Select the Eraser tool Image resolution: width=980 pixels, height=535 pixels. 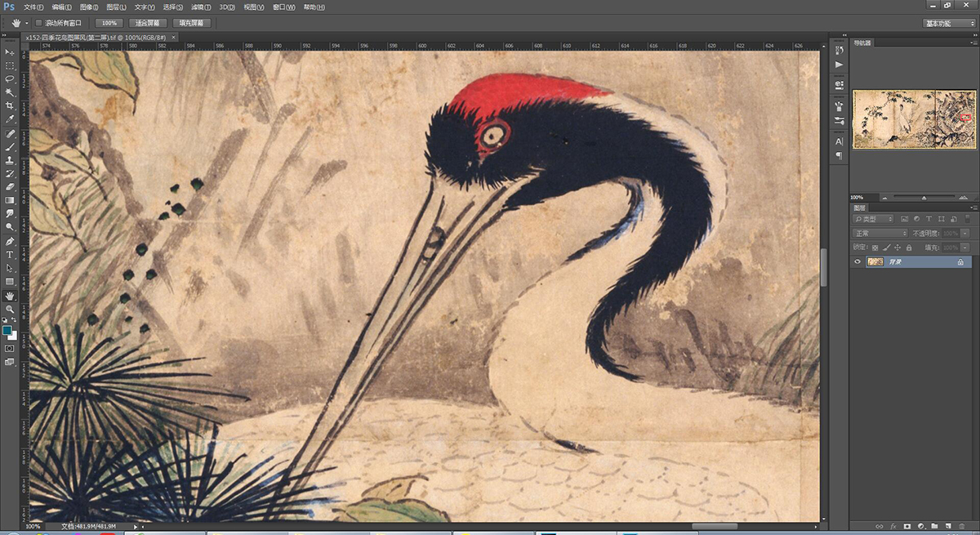click(10, 186)
